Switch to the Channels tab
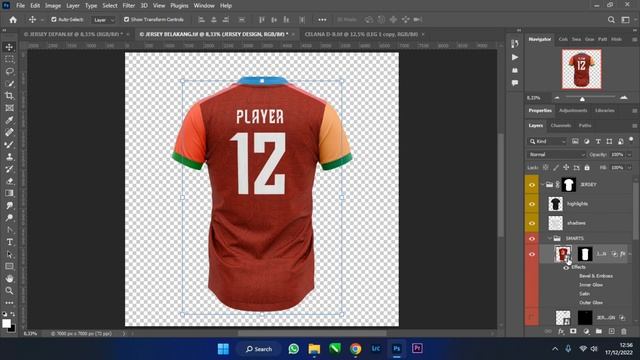Image resolution: width=640 pixels, height=360 pixels. (561, 125)
